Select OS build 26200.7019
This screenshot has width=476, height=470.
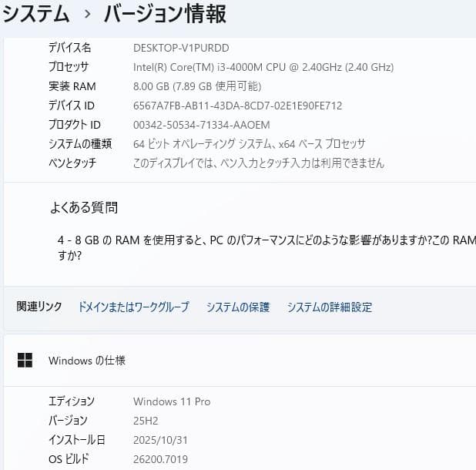pos(160,459)
